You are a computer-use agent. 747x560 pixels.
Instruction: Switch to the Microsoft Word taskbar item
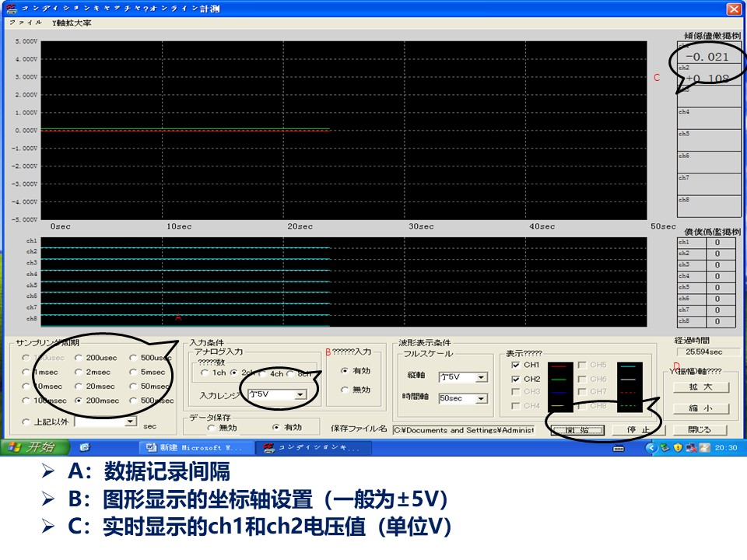pos(195,448)
